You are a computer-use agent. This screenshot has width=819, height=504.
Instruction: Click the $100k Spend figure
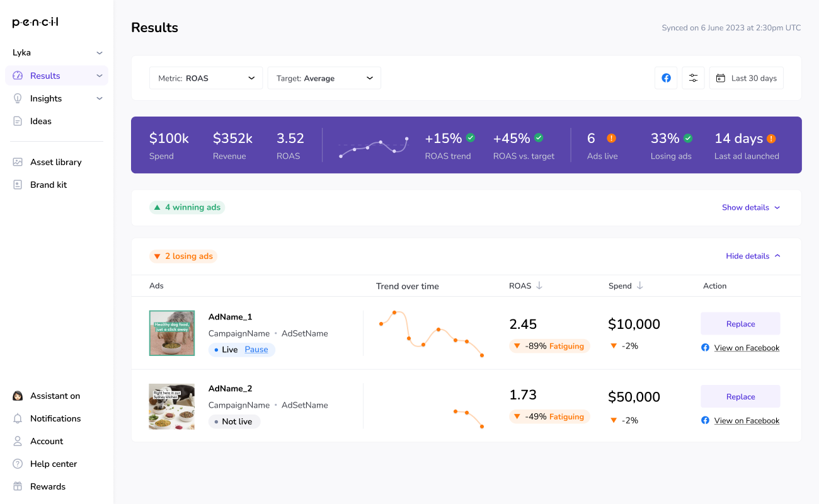click(169, 139)
